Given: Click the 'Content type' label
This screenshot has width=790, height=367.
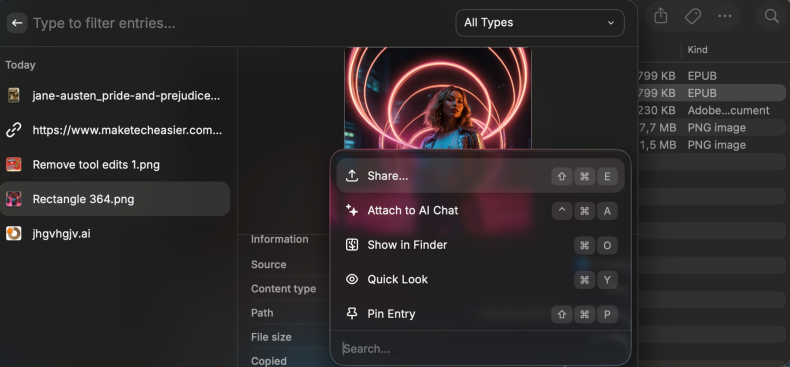Looking at the screenshot, I should 284,289.
